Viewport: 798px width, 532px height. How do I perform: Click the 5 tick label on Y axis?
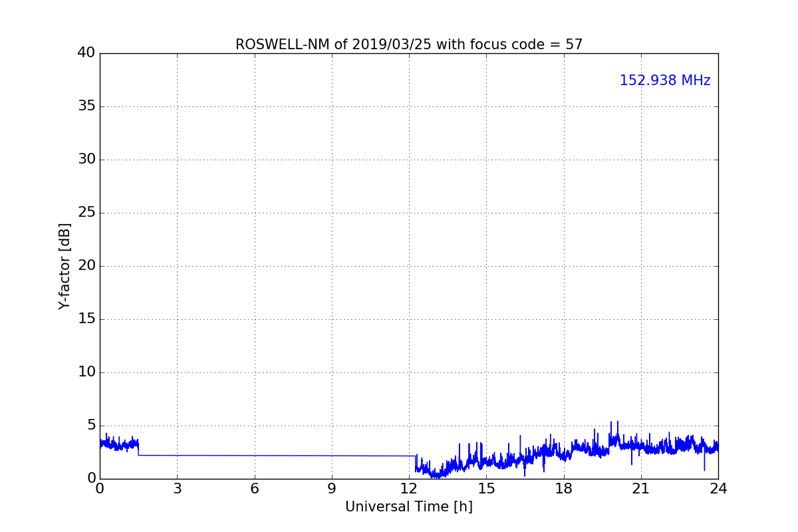coord(90,426)
